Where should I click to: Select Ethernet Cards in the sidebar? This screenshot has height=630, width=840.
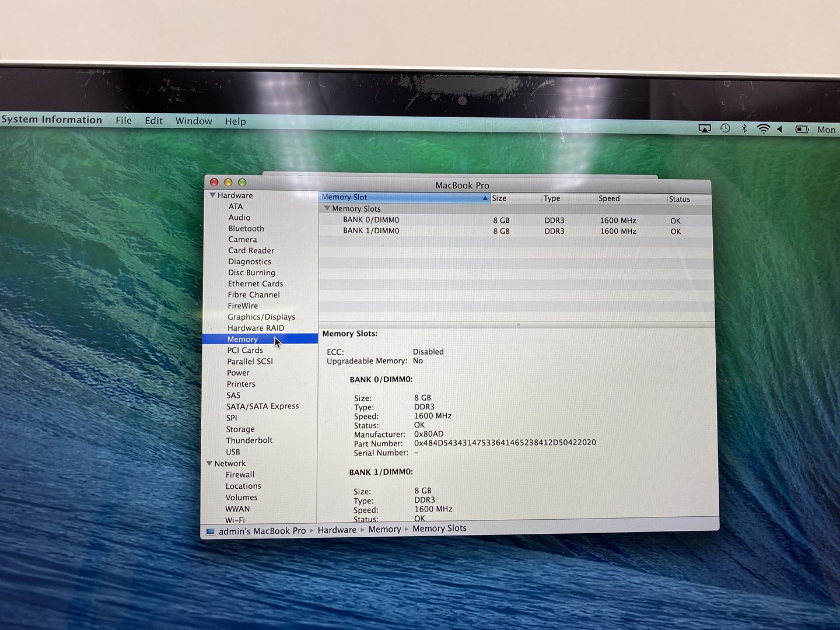(x=256, y=284)
